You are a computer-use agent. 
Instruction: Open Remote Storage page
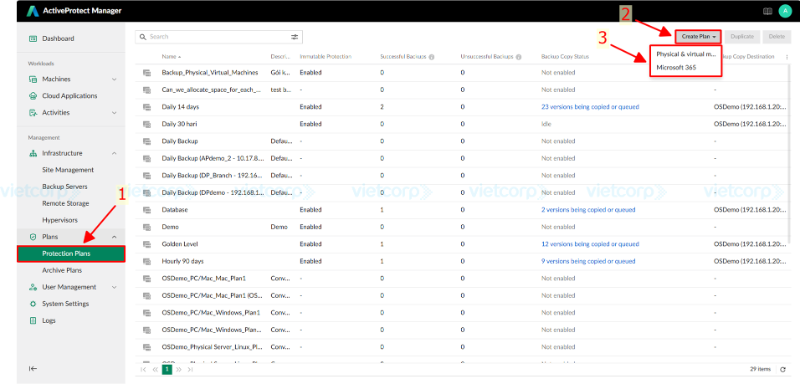click(x=65, y=203)
